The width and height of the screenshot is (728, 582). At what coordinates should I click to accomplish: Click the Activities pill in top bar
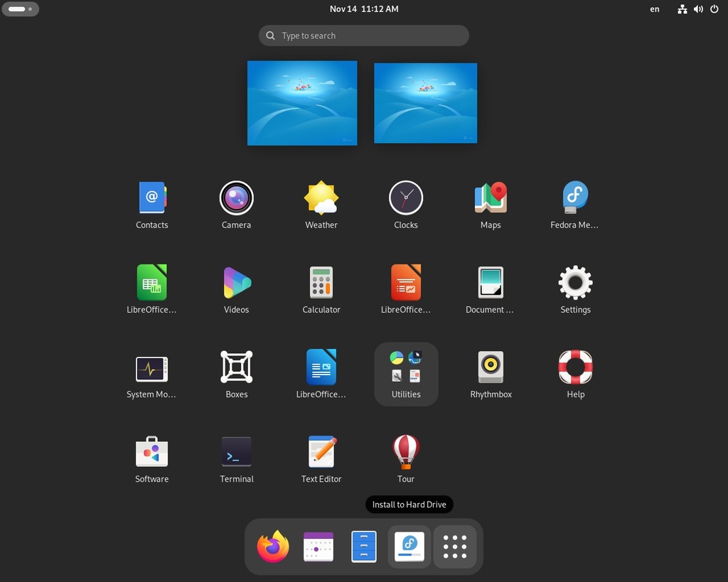(x=20, y=9)
